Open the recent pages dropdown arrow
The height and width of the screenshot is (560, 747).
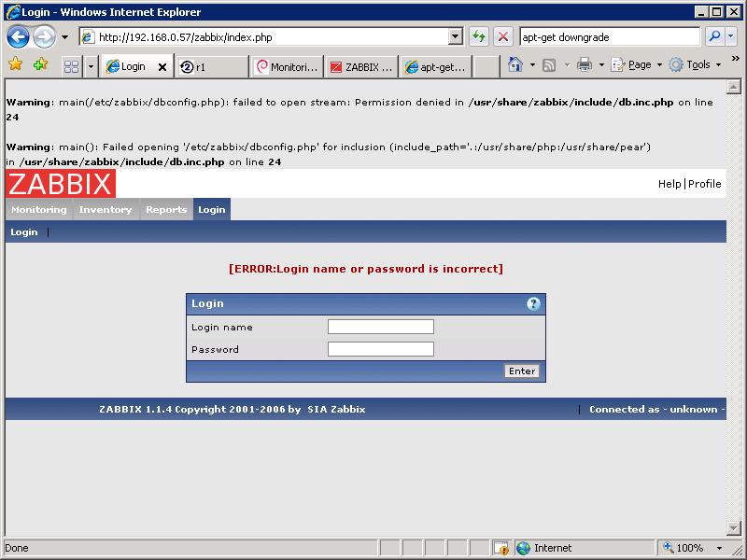pyautogui.click(x=64, y=37)
